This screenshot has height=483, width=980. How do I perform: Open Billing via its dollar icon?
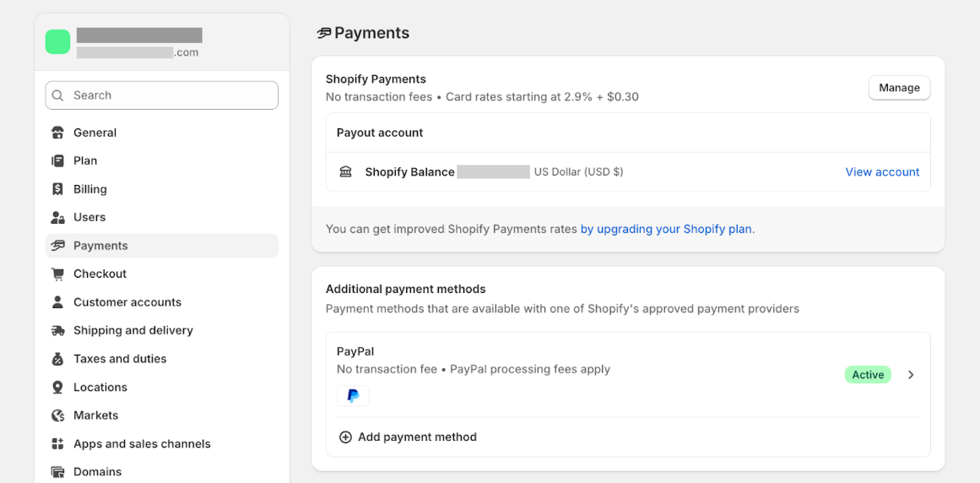[x=58, y=189]
